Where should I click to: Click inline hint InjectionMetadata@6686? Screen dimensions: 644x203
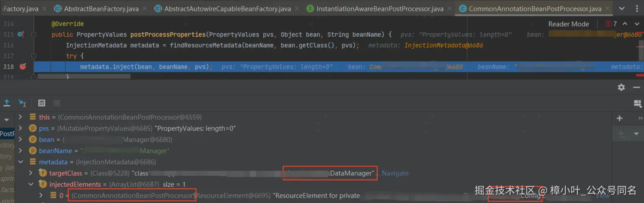444,45
